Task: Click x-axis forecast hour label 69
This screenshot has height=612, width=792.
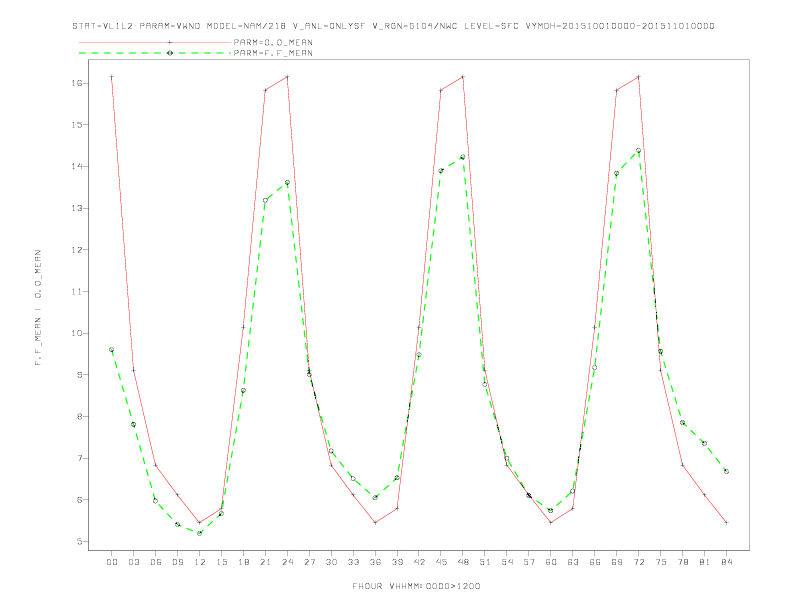Action: (x=617, y=562)
